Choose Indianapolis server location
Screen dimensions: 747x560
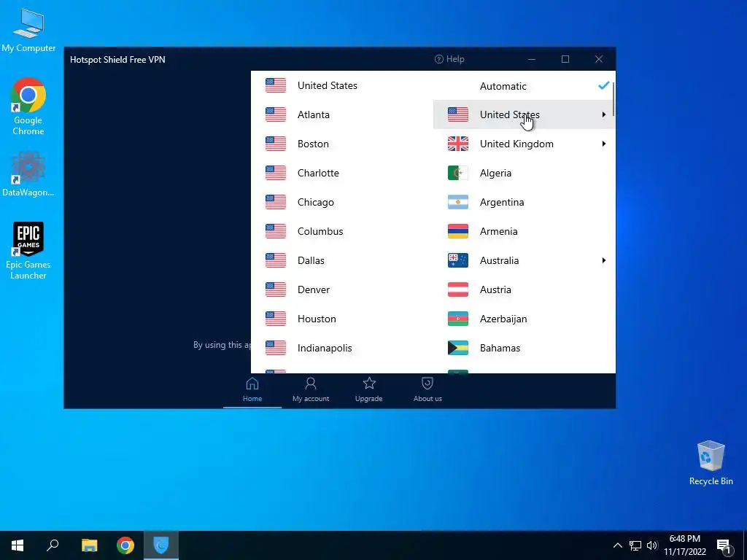tap(342, 348)
